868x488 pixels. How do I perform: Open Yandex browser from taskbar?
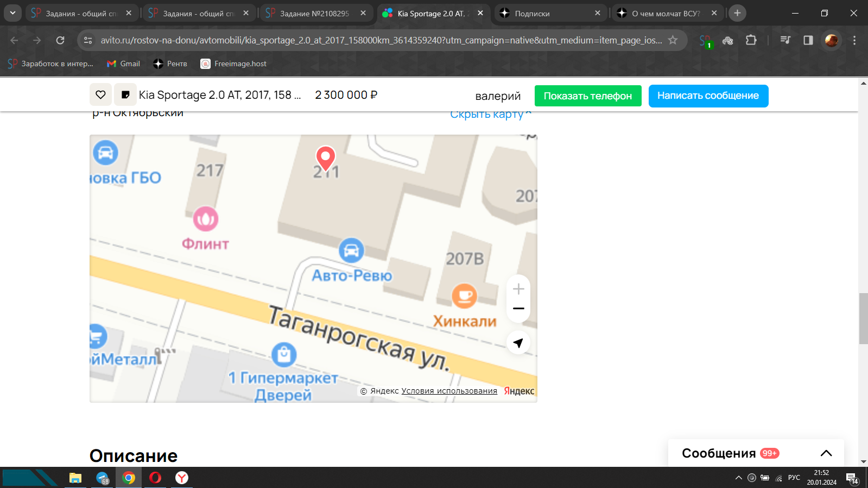182,478
